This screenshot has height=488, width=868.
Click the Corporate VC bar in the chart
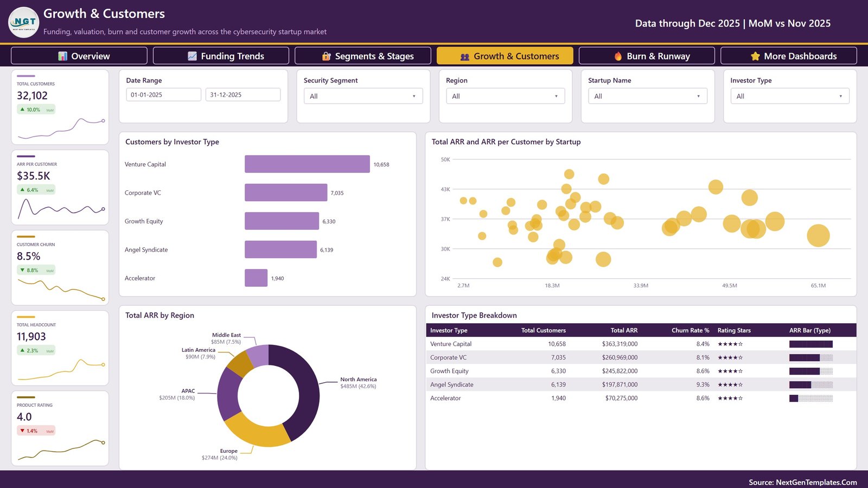[x=286, y=192]
